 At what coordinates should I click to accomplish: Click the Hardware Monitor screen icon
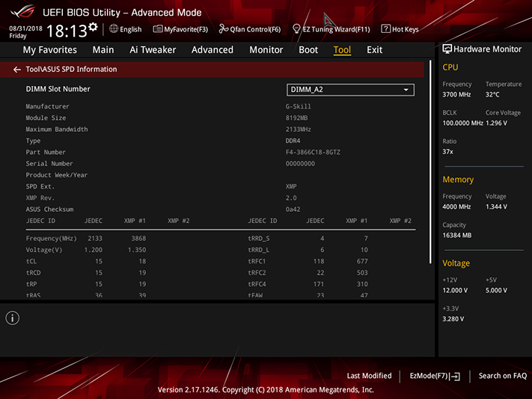point(447,49)
